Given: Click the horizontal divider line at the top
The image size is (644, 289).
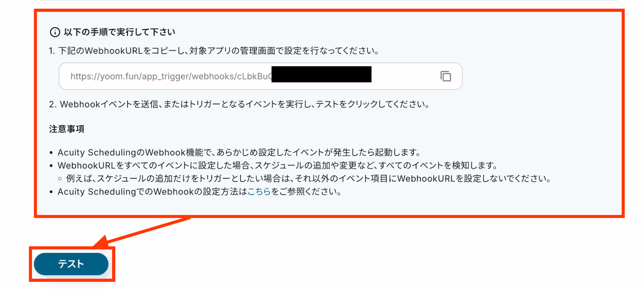Looking at the screenshot, I should (x=329, y=0).
